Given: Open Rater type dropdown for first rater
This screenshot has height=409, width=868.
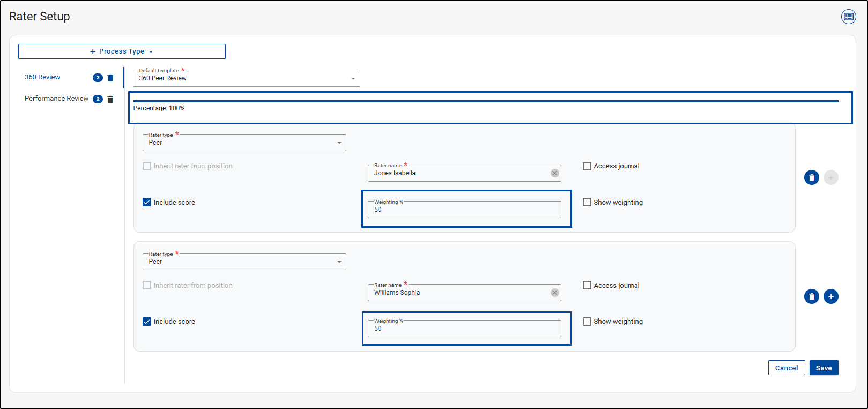Looking at the screenshot, I should coord(339,143).
